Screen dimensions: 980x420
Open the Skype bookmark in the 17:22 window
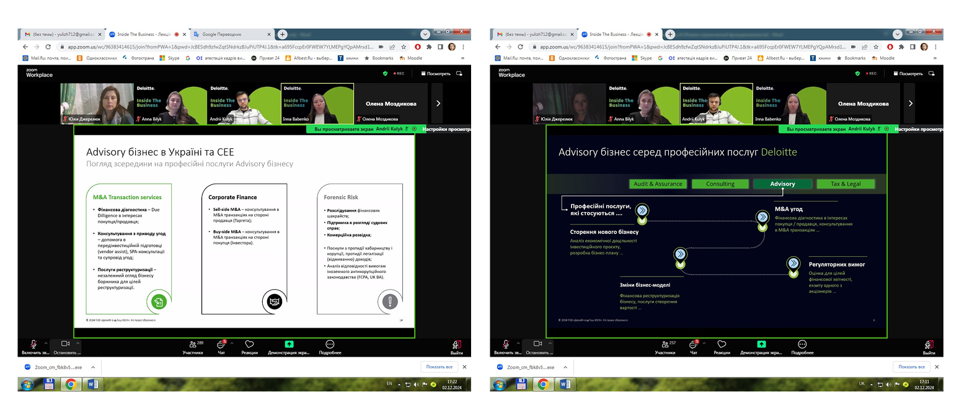(x=170, y=58)
